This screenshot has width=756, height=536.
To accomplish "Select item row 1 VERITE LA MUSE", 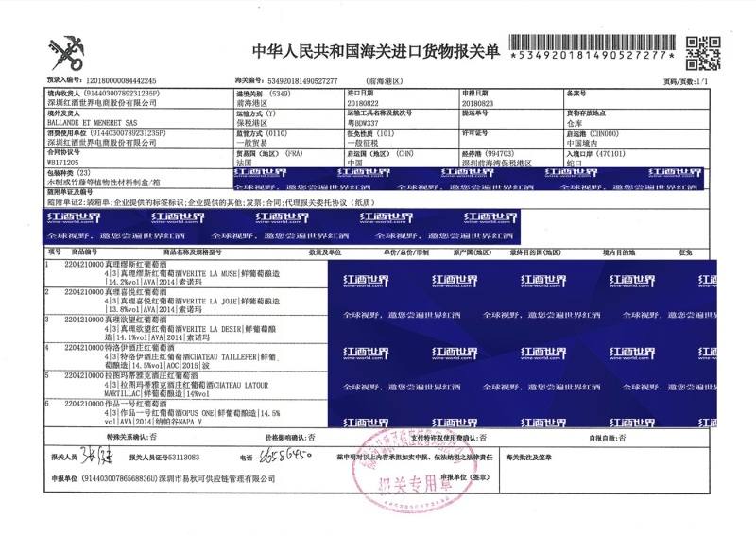I will [x=180, y=274].
